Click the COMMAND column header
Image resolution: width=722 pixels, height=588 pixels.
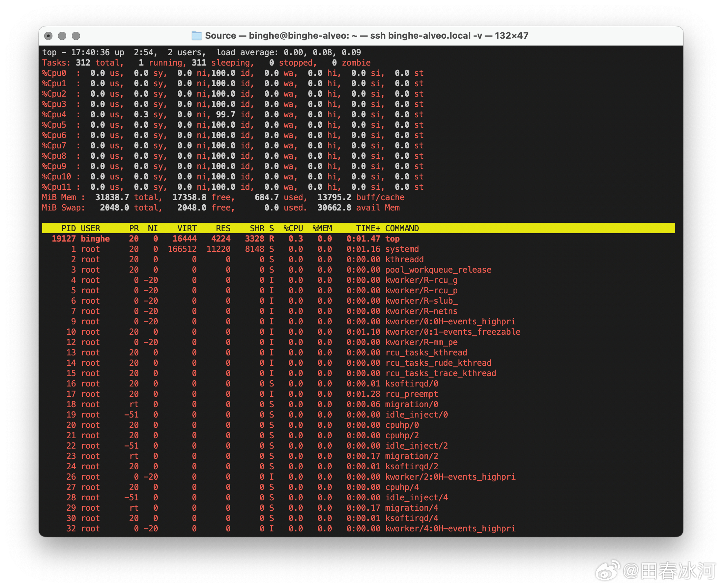point(402,228)
